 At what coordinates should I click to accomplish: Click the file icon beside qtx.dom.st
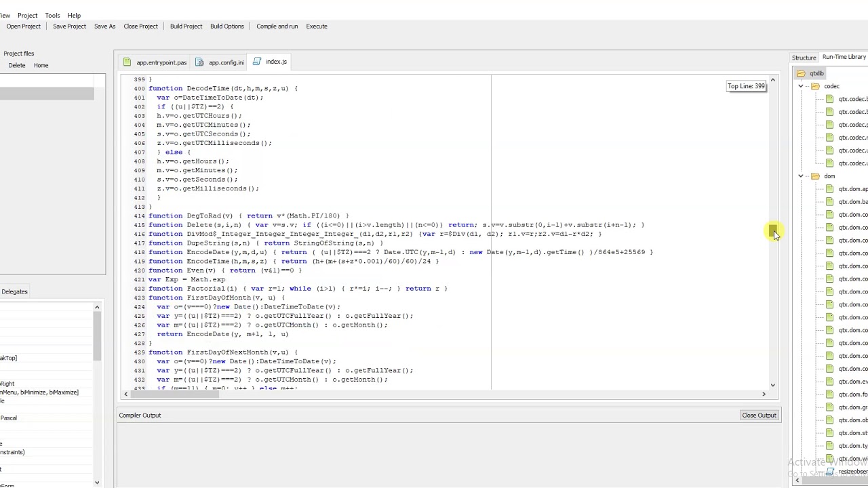pyautogui.click(x=829, y=433)
